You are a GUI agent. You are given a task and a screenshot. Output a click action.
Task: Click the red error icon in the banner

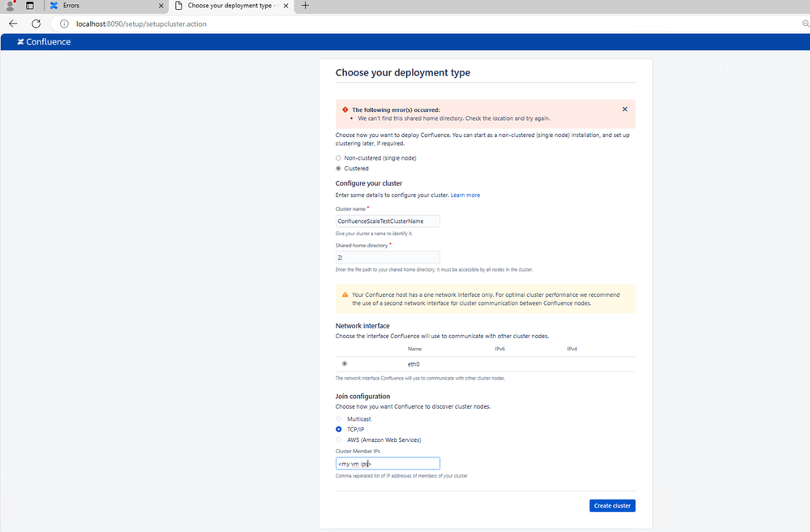(345, 109)
